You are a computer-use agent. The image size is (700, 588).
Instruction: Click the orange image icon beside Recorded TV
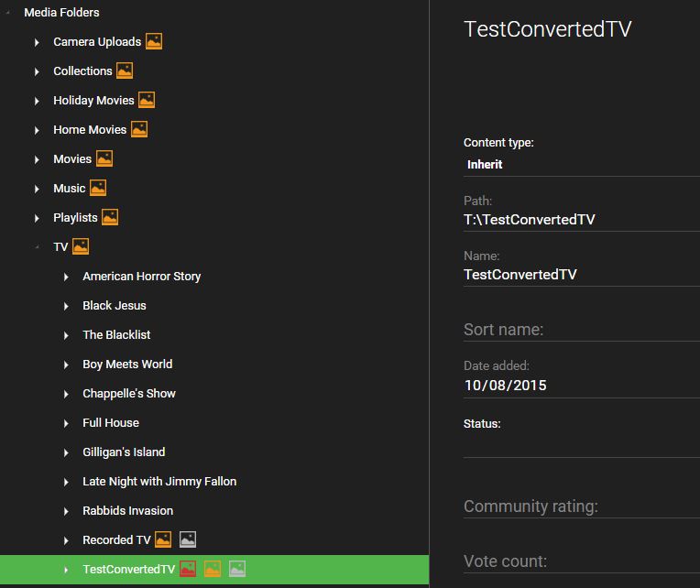163,539
